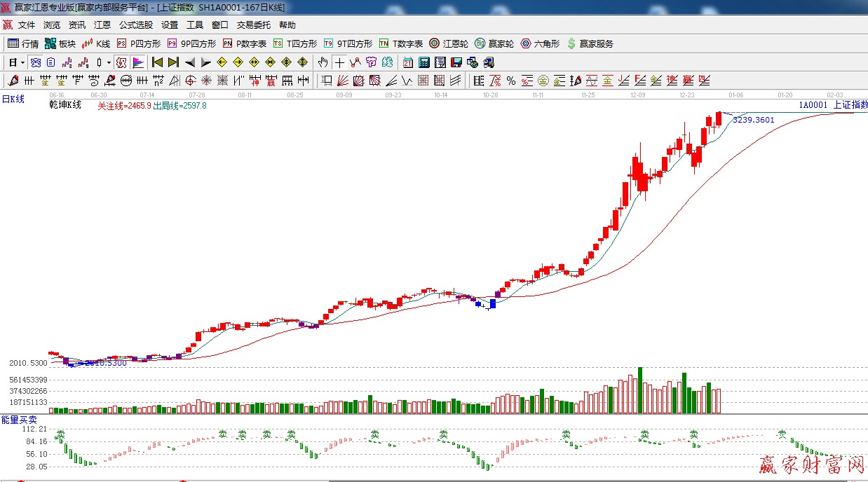Image resolution: width=868 pixels, height=482 pixels.
Task: Select the Gann fan lines tool
Action: click(x=343, y=81)
